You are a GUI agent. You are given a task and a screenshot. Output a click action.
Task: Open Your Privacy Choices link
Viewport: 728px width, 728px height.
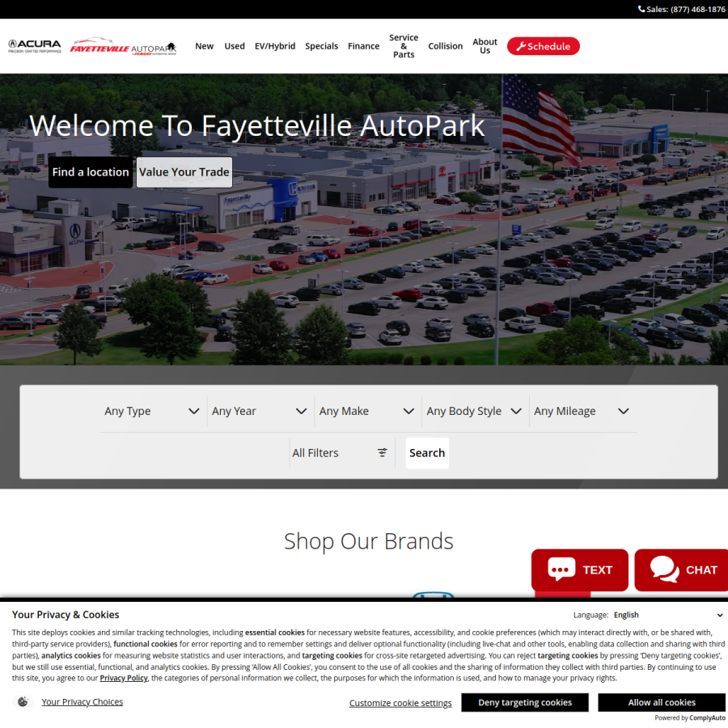click(x=83, y=702)
